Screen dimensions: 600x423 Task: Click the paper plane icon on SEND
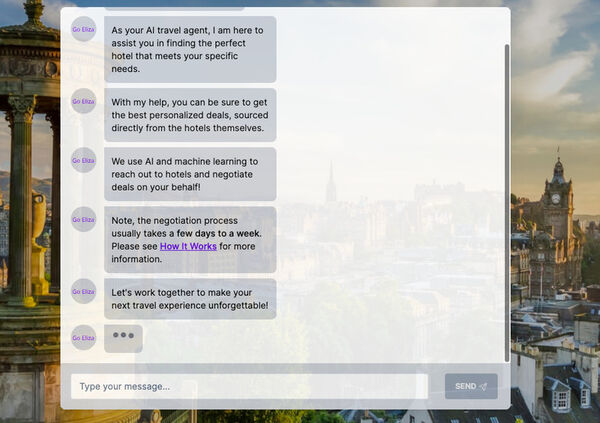point(483,387)
